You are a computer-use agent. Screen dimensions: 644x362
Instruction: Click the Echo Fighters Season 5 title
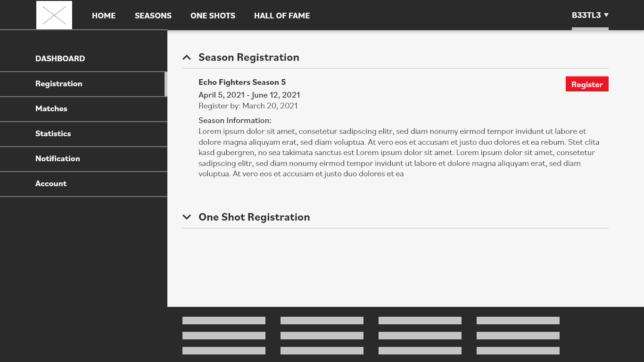point(242,82)
